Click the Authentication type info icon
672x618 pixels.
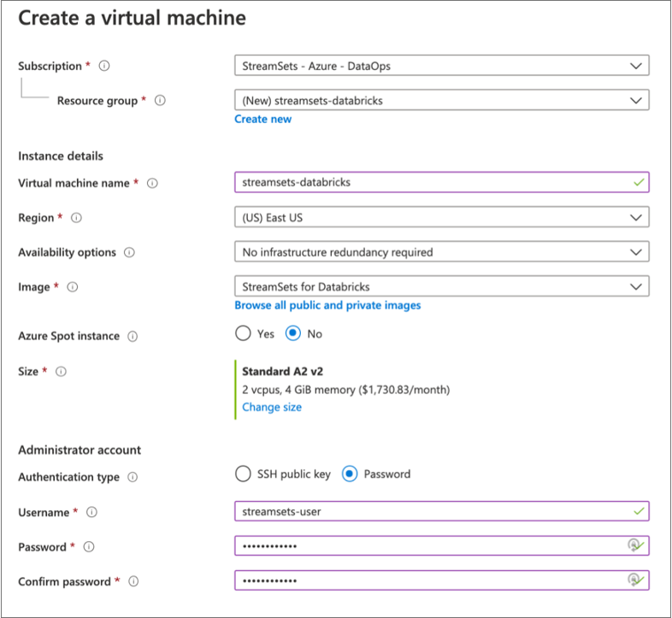click(x=133, y=478)
